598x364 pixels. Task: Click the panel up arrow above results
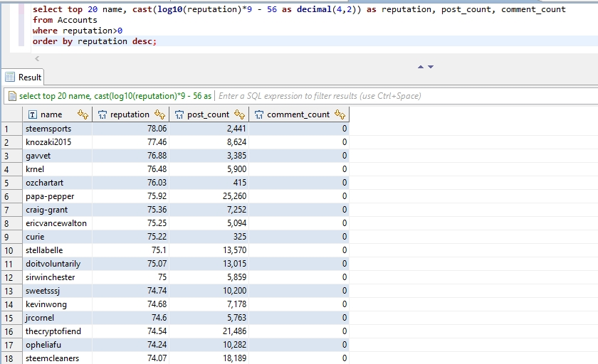click(421, 67)
